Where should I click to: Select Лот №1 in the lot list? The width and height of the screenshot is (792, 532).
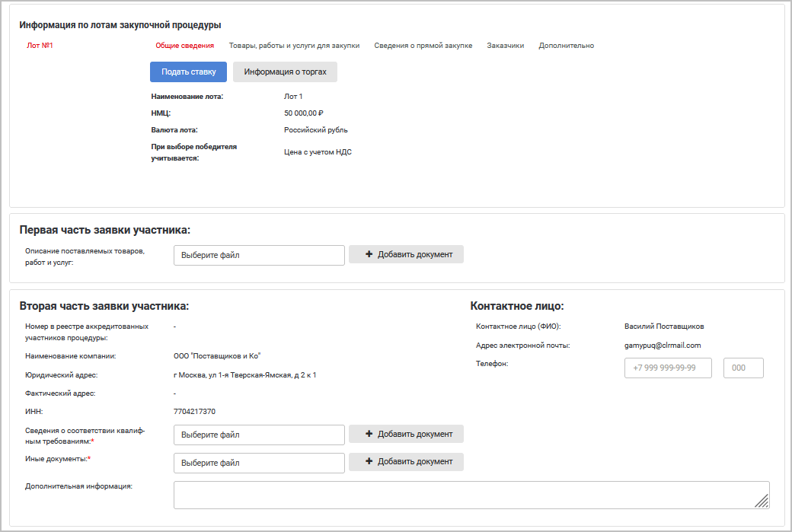[40, 46]
